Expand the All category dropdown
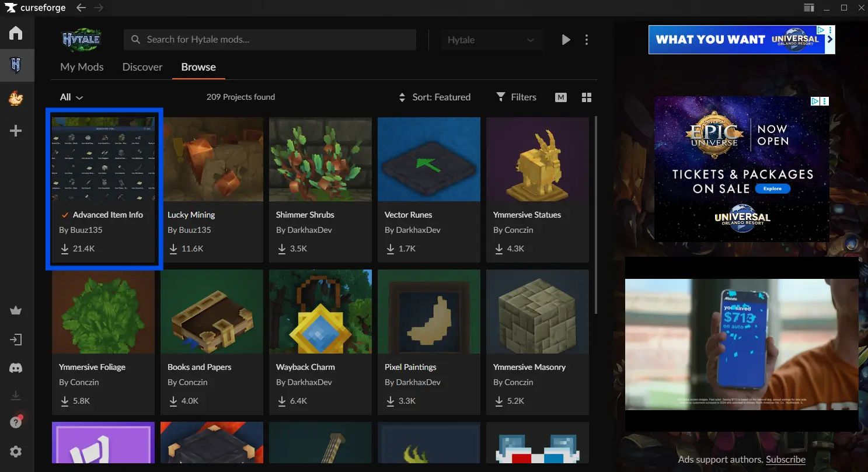Screen dimensions: 868x472 point(71,97)
